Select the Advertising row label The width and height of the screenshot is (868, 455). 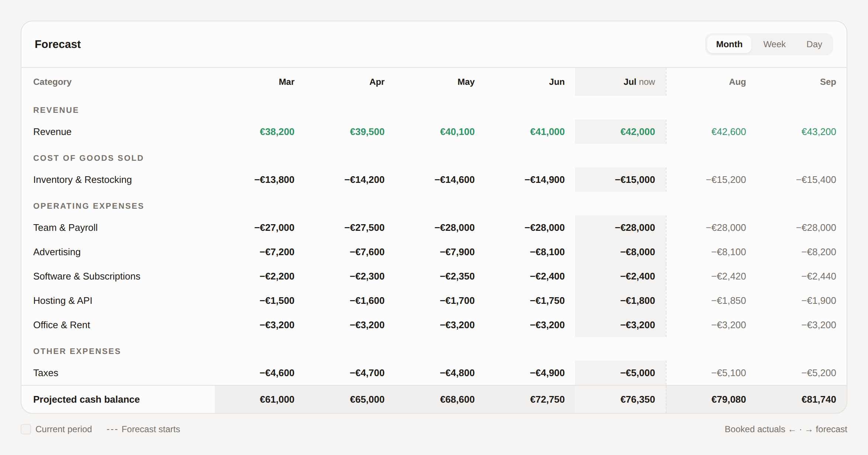[x=57, y=252]
